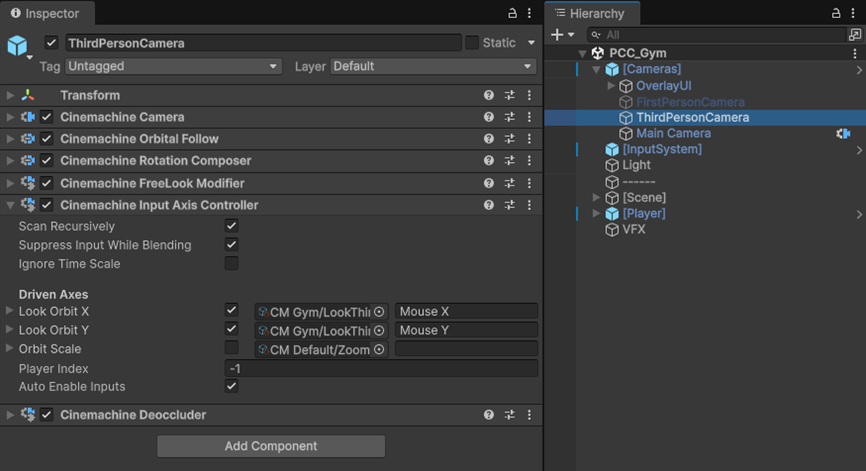Viewport: 866px width, 471px height.
Task: Expand the Transform component
Action: coord(10,95)
